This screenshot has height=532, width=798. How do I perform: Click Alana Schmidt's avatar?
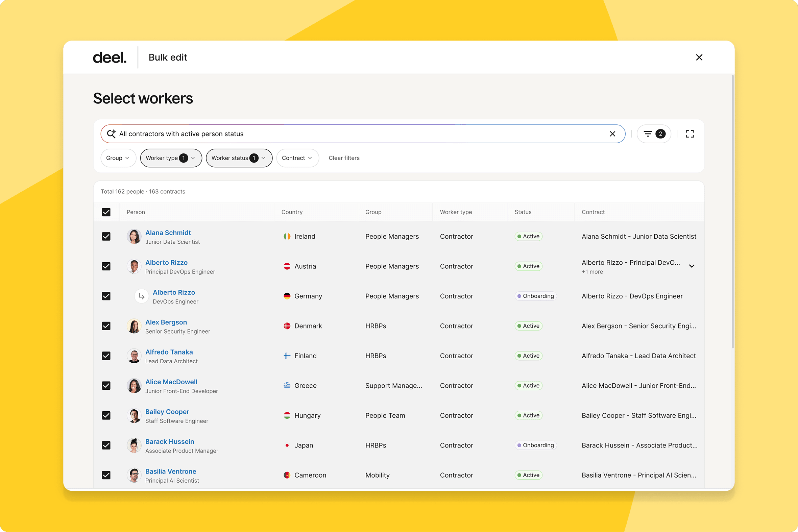134,237
